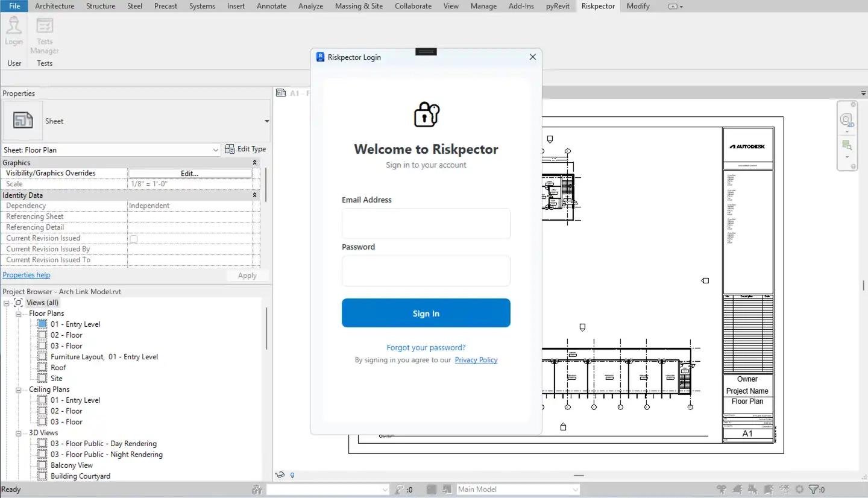Open the Forgot your password link
Viewport: 868px width, 498px height.
pyautogui.click(x=426, y=347)
